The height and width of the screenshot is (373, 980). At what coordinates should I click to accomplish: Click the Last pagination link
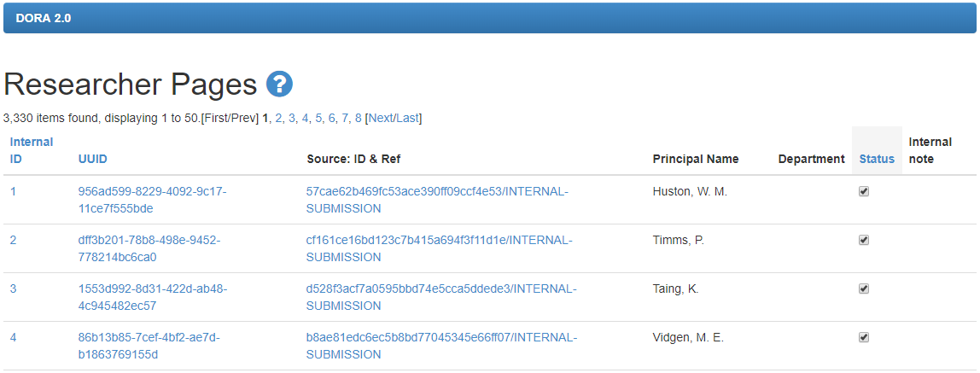click(407, 118)
